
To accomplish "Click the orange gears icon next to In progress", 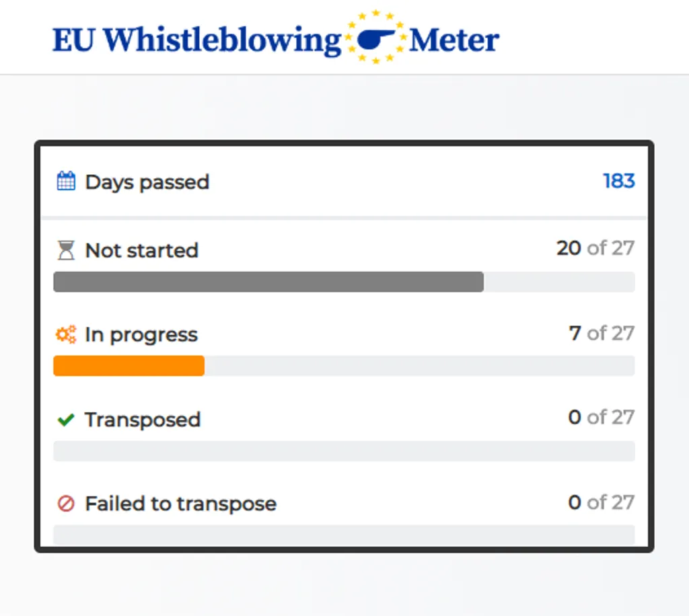I will pos(65,334).
